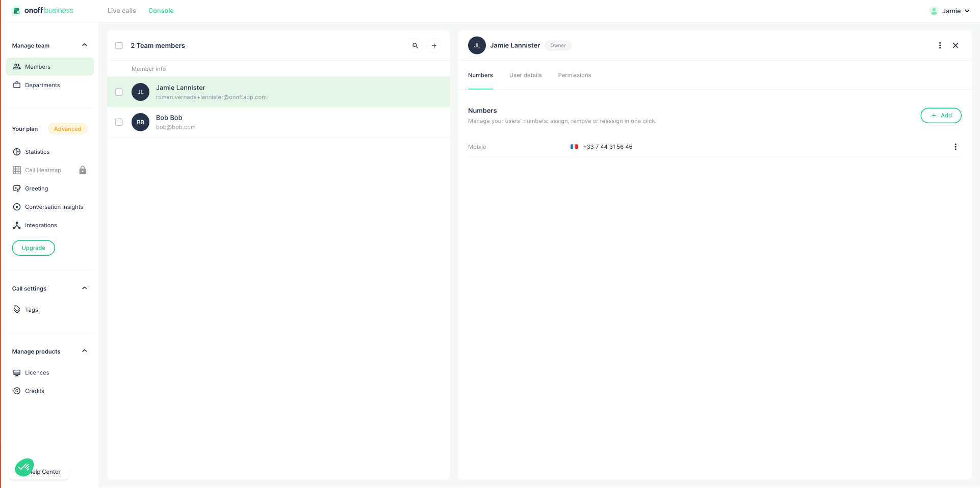Click the Licences monitor icon
Image resolution: width=980 pixels, height=488 pixels.
17,373
